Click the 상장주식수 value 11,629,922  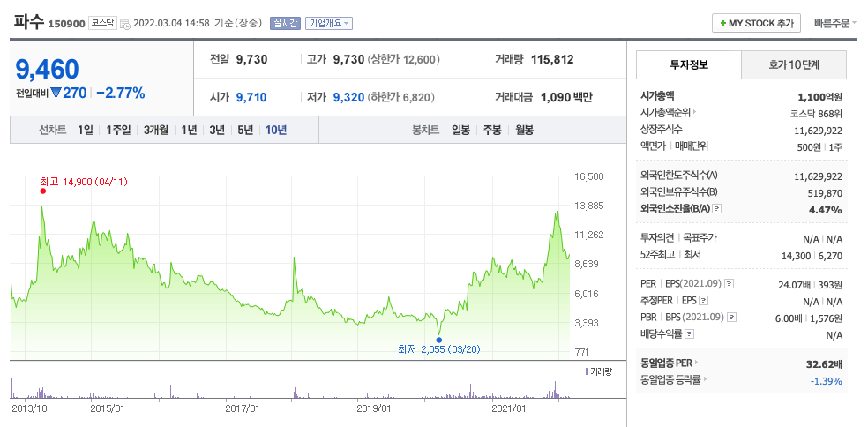click(819, 131)
